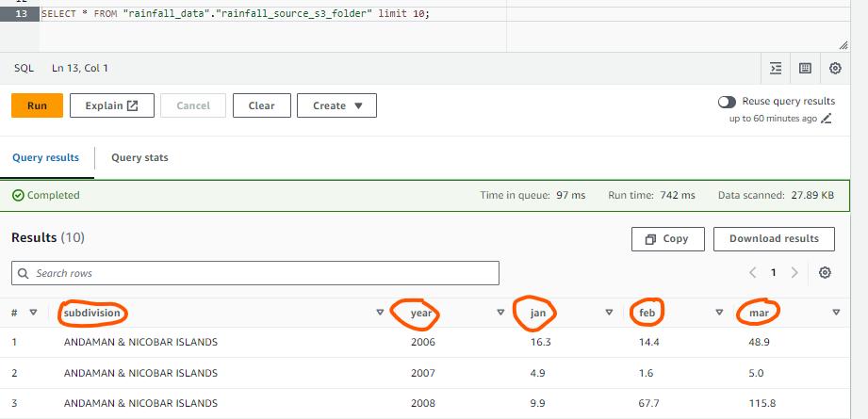Open the results table preferences gear

[825, 272]
